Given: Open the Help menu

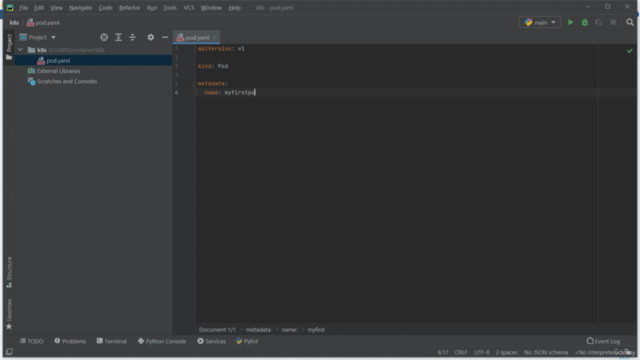Looking at the screenshot, I should 234,8.
